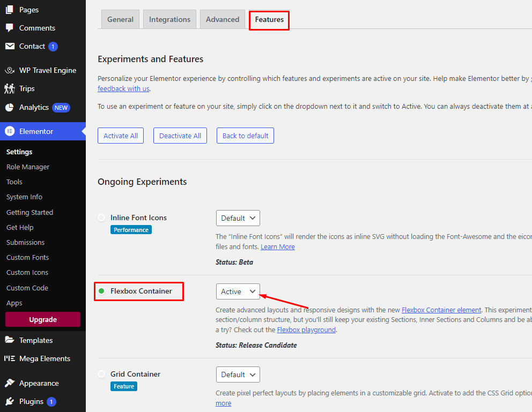Screen dimensions: 532x412
Task: Click the Plugins plug icon
Action: point(10,401)
